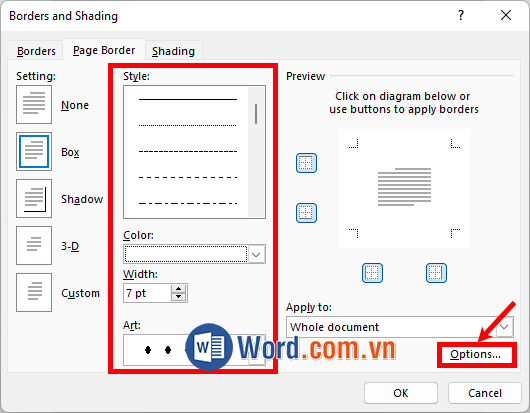
Task: Pick the Shadow border setting icon
Action: click(34, 198)
